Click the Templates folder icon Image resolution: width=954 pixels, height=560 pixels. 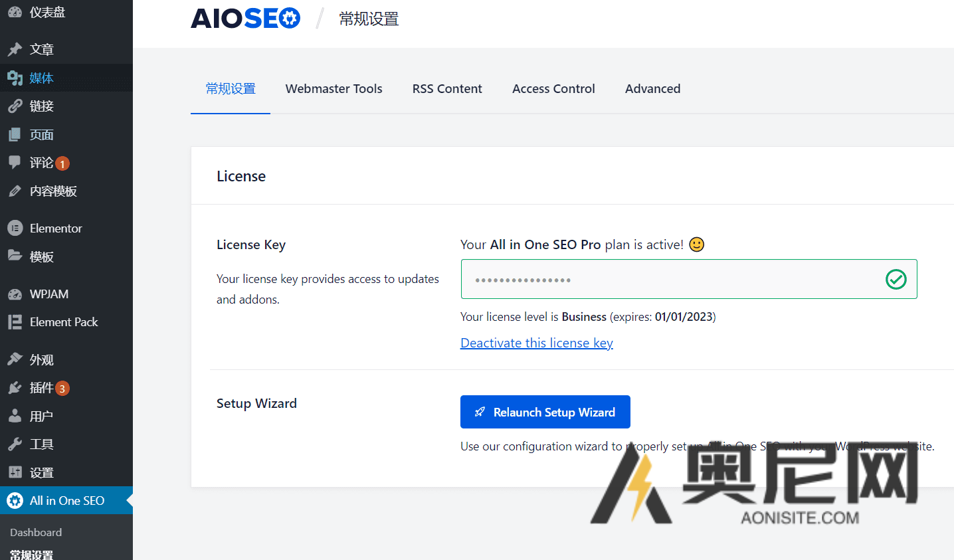coord(15,256)
